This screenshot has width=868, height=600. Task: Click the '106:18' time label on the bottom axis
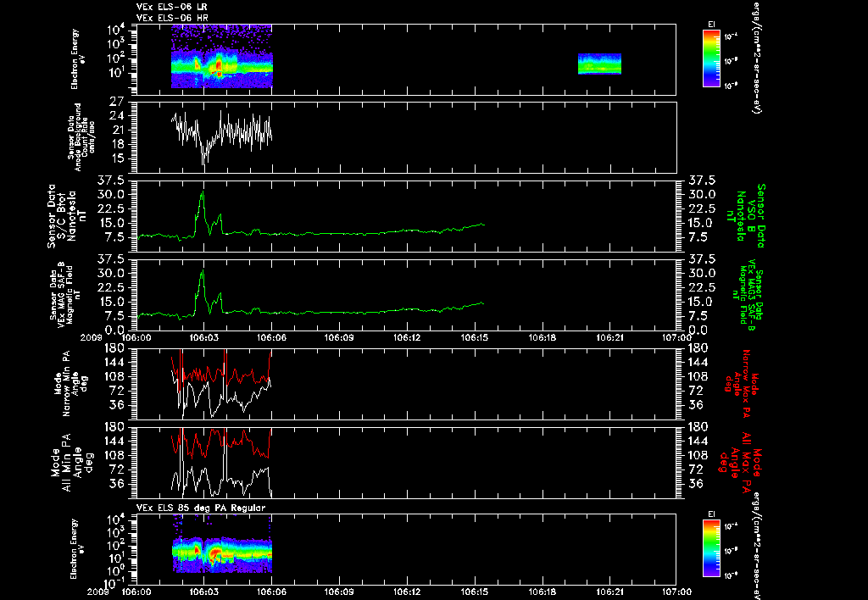[x=542, y=592]
